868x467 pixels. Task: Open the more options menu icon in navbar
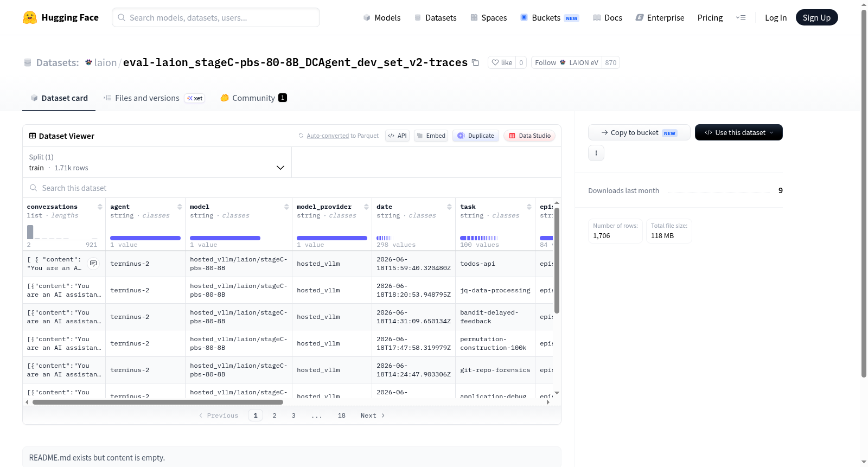point(741,17)
